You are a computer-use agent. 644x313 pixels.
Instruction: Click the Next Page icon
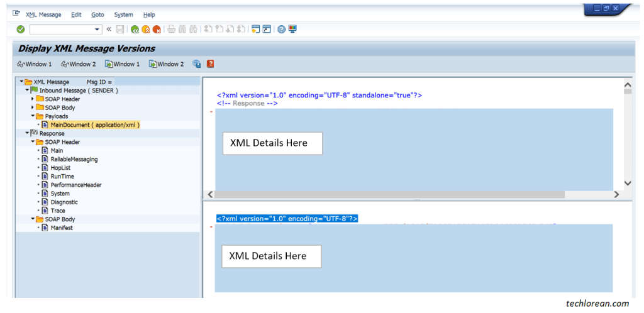click(230, 29)
